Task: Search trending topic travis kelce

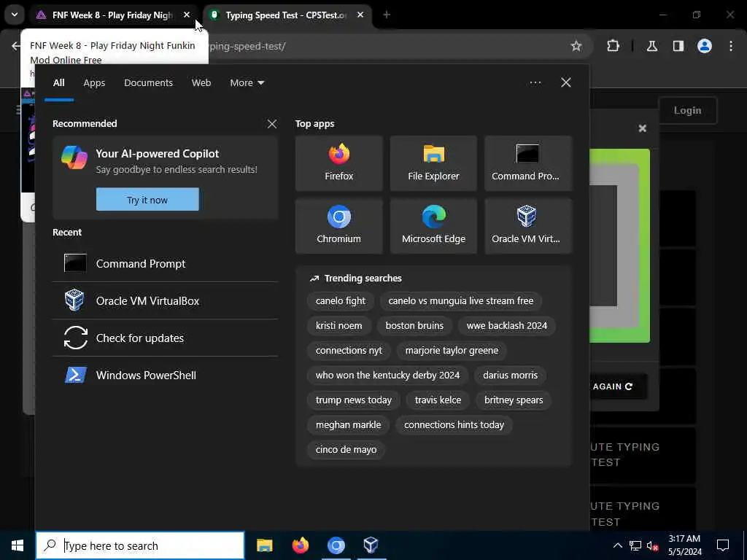Action: [438, 400]
